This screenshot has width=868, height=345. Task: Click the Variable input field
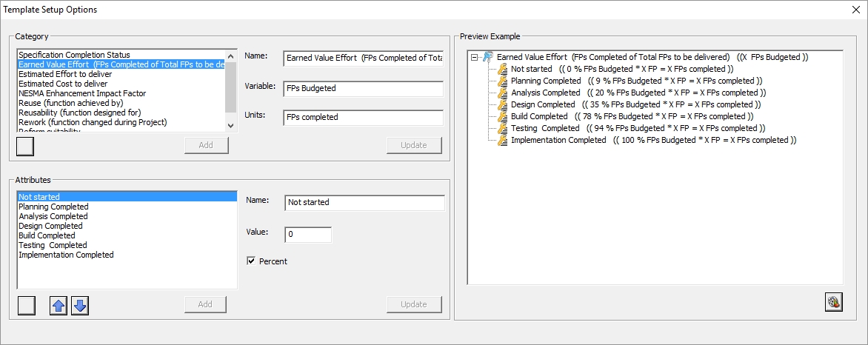(x=363, y=88)
